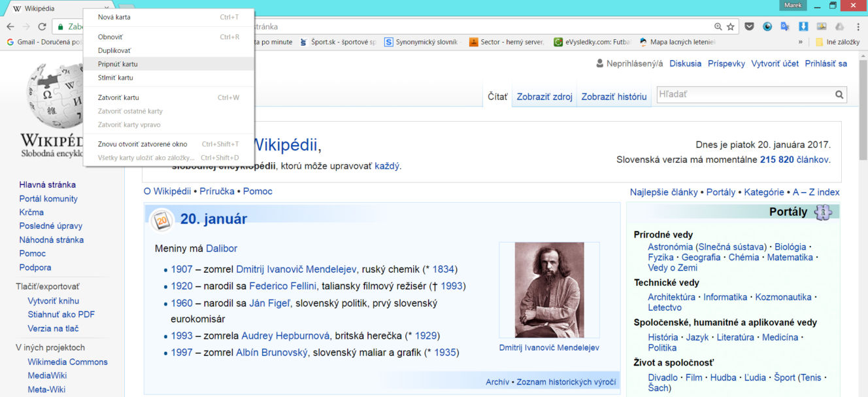Open the Federico Fellini link
The width and height of the screenshot is (868, 397).
283,286
